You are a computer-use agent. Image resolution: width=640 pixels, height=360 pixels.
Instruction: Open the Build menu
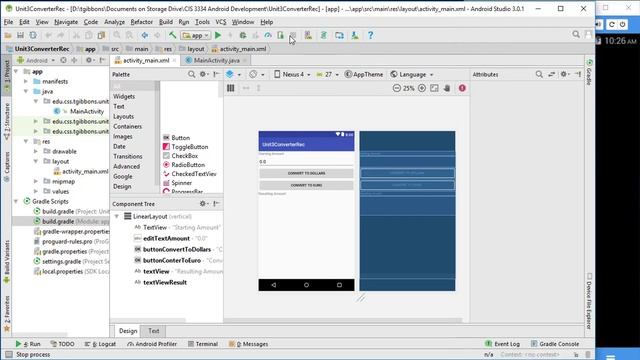tap(166, 22)
